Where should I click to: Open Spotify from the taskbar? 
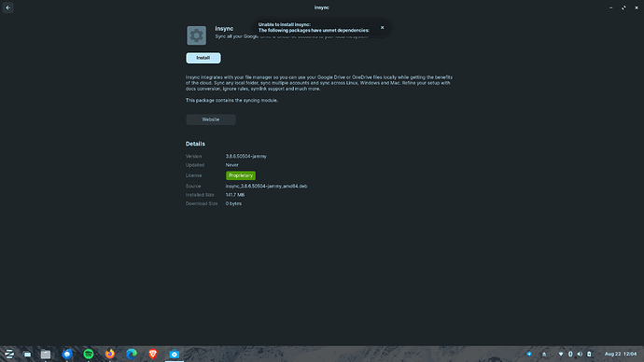pyautogui.click(x=89, y=354)
